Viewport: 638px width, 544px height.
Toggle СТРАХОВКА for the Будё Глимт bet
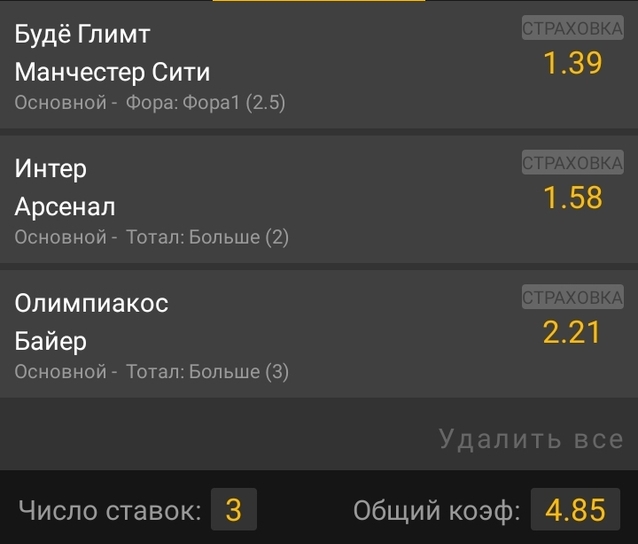[x=572, y=29]
